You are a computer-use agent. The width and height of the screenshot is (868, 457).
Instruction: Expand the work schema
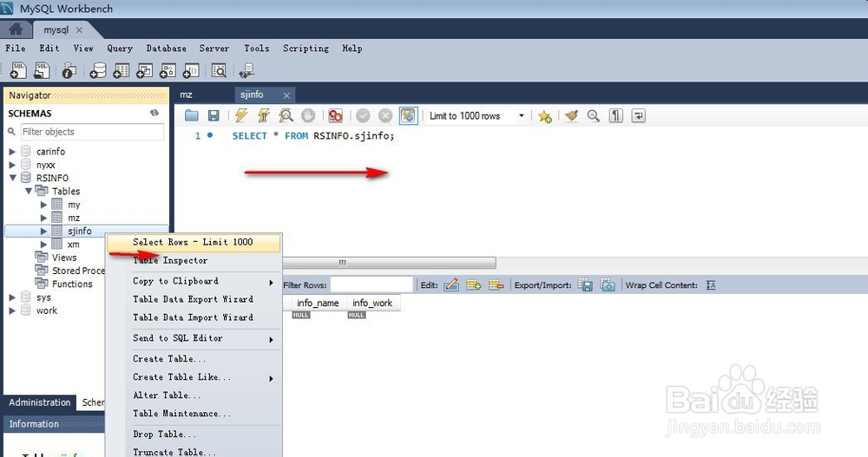[12, 310]
